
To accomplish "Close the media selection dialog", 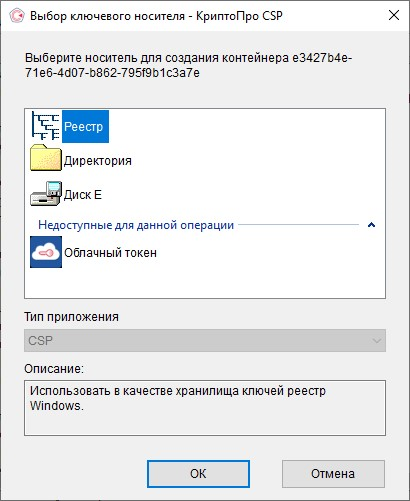I will pyautogui.click(x=394, y=15).
